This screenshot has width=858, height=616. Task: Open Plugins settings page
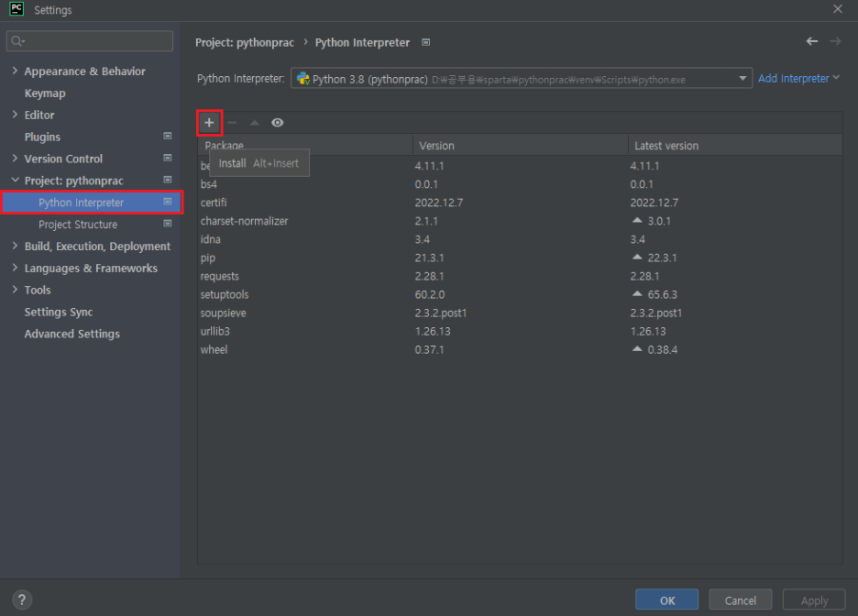click(42, 137)
